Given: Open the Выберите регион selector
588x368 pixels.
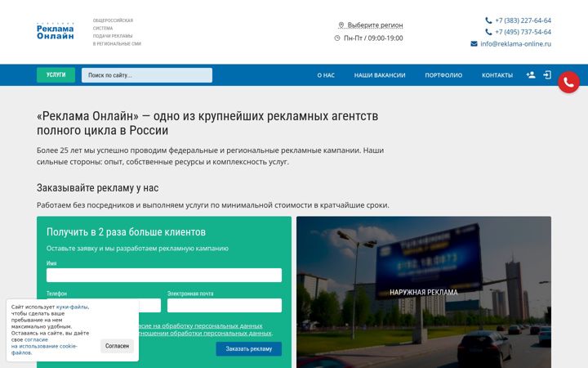Looking at the screenshot, I should click(x=375, y=25).
